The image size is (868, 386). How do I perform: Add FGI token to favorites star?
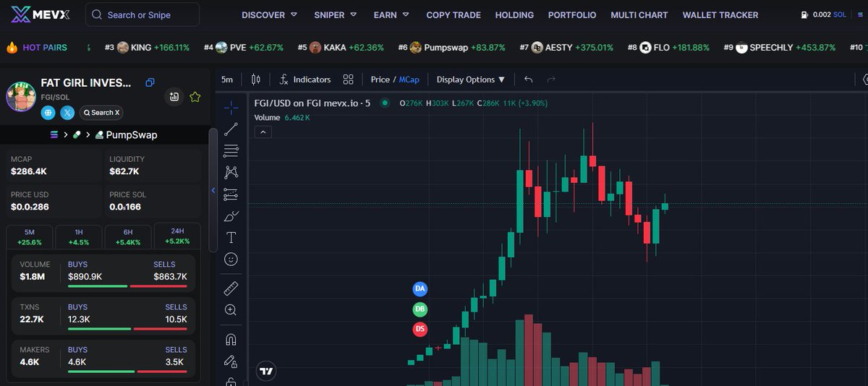[195, 96]
